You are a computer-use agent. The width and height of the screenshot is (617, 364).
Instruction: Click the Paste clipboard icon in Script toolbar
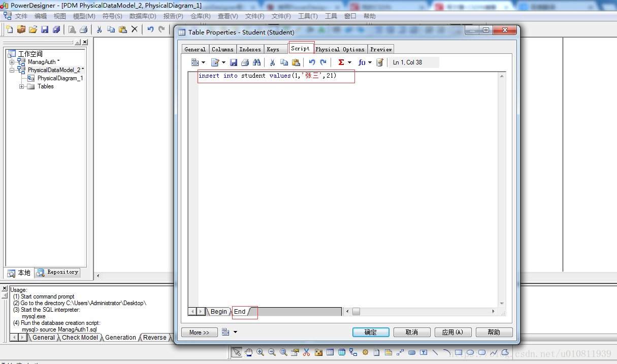[x=296, y=62]
